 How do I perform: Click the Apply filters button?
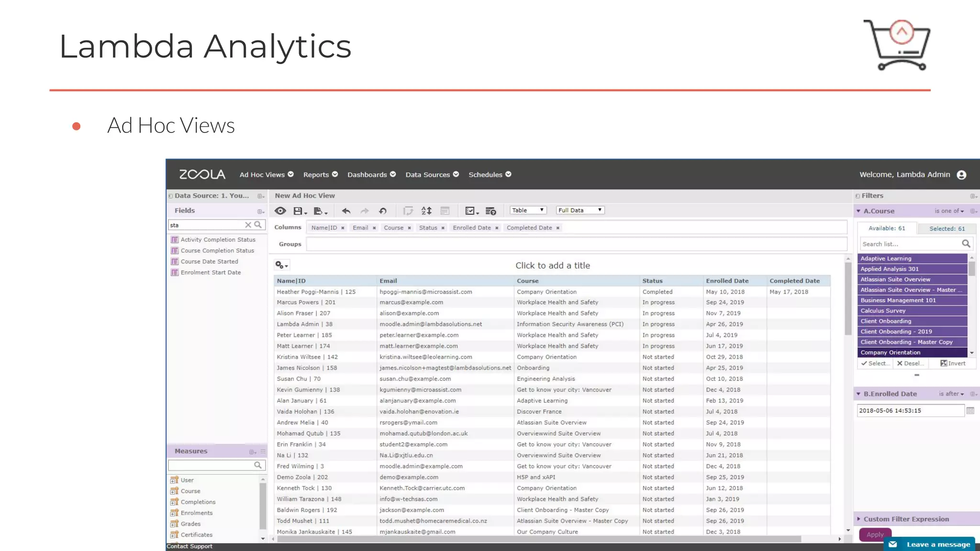point(875,535)
